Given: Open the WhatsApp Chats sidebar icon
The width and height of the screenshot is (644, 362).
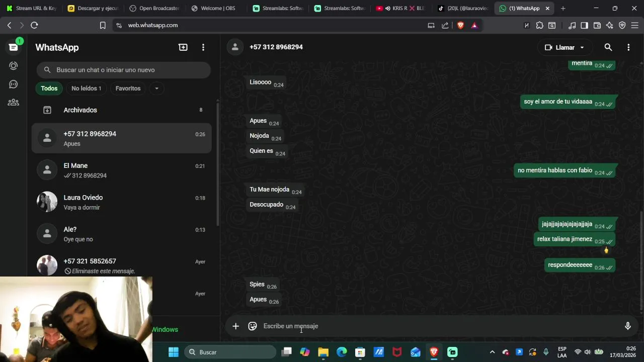Looking at the screenshot, I should pos(14,47).
